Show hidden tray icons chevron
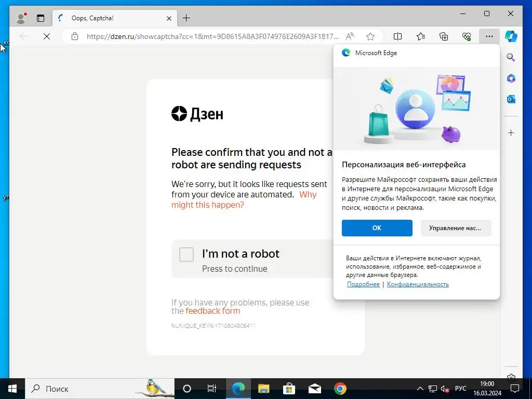The width and height of the screenshot is (532, 399). 420,389
